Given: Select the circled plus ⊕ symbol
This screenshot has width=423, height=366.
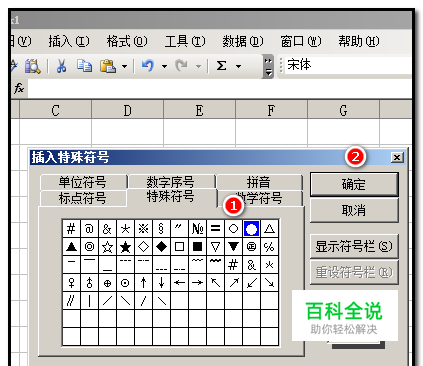Looking at the screenshot, I should (x=107, y=283).
